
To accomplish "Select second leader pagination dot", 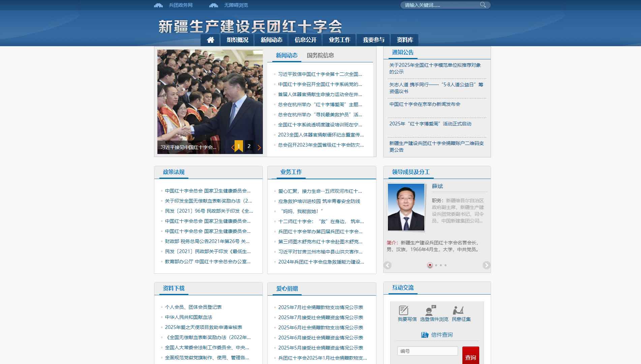I will pyautogui.click(x=436, y=265).
